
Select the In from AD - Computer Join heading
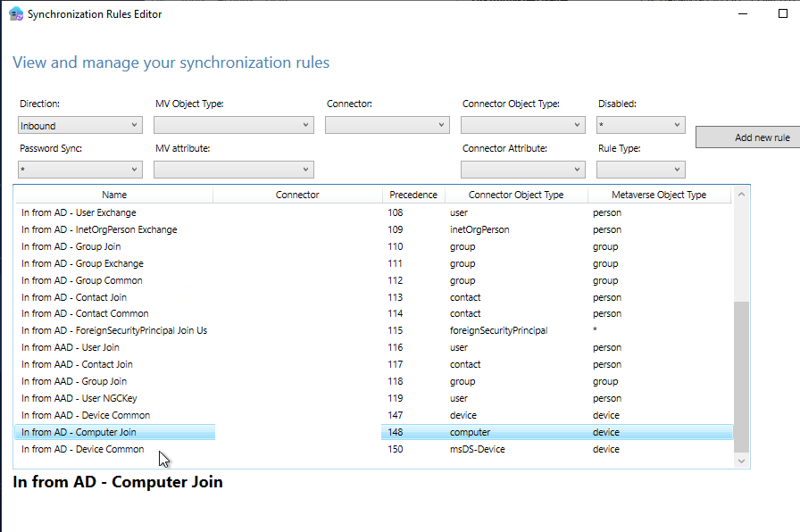tap(116, 482)
